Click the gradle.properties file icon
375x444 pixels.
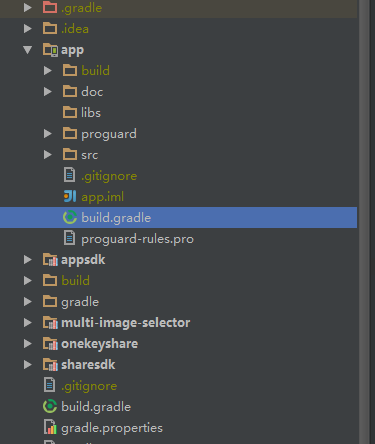tap(50, 427)
